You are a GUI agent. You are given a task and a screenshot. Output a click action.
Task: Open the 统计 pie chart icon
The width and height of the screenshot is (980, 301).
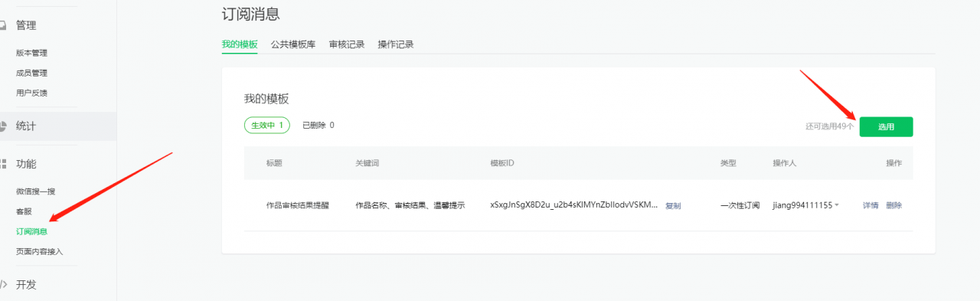[x=3, y=126]
